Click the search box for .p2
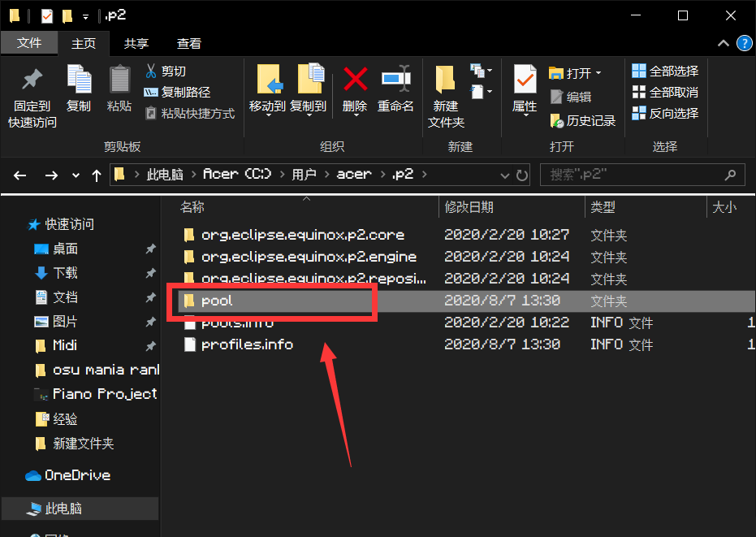 (642, 175)
